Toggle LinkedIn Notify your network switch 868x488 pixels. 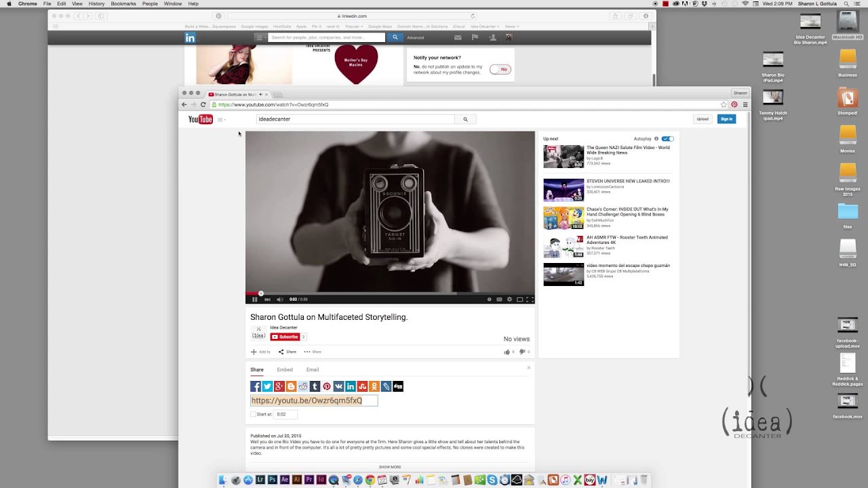coord(500,69)
